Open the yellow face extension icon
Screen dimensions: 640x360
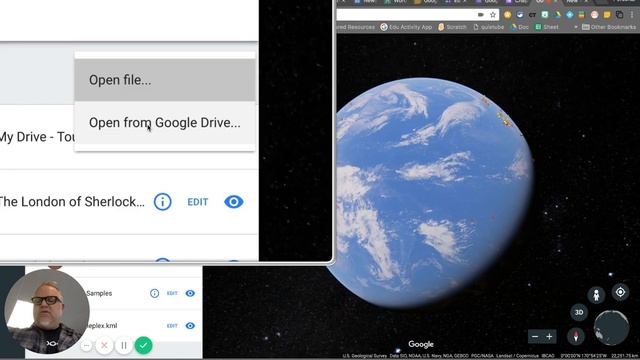(x=507, y=15)
